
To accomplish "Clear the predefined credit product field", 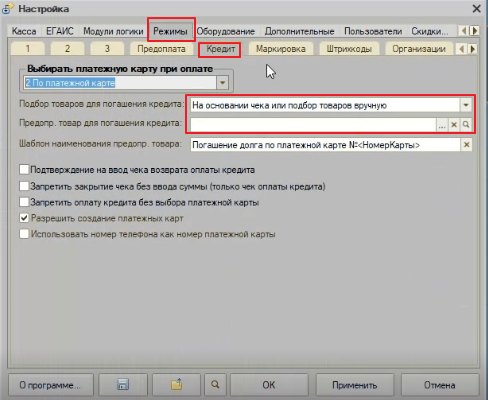I will 454,125.
